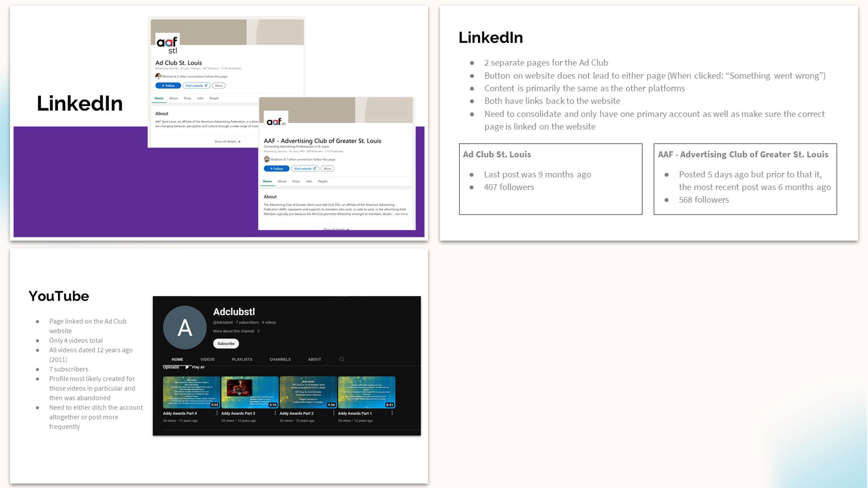Select People tab on AAF Advertising Club page
Viewport: 868px width, 488px height.
point(323,181)
